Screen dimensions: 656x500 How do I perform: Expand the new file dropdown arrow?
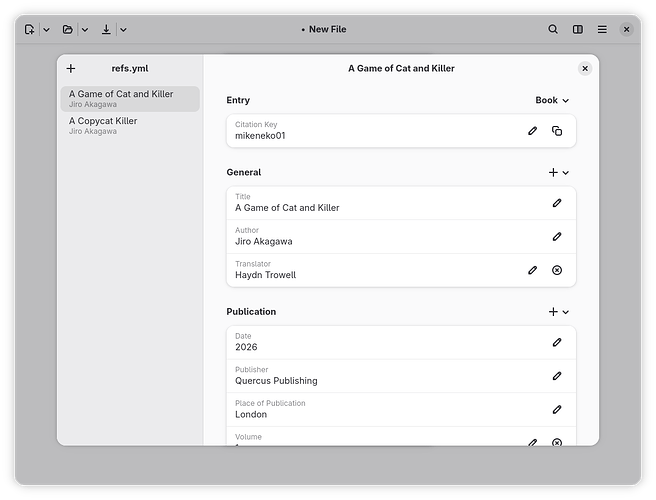click(x=46, y=30)
